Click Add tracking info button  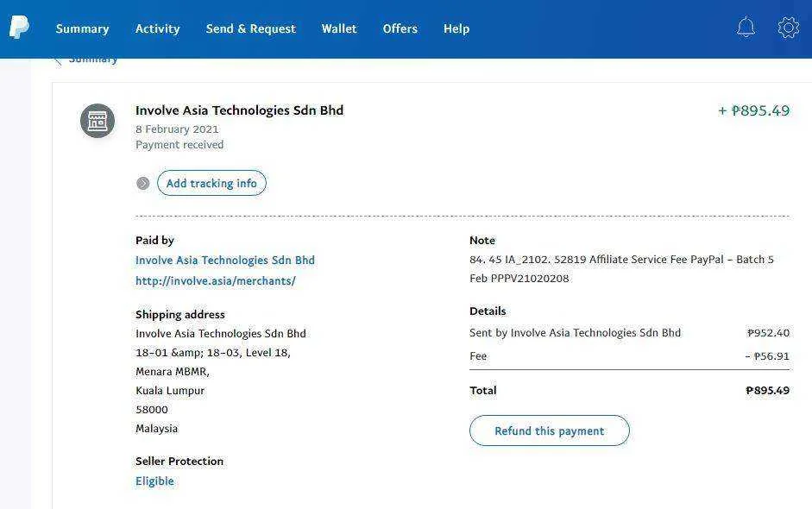(211, 183)
